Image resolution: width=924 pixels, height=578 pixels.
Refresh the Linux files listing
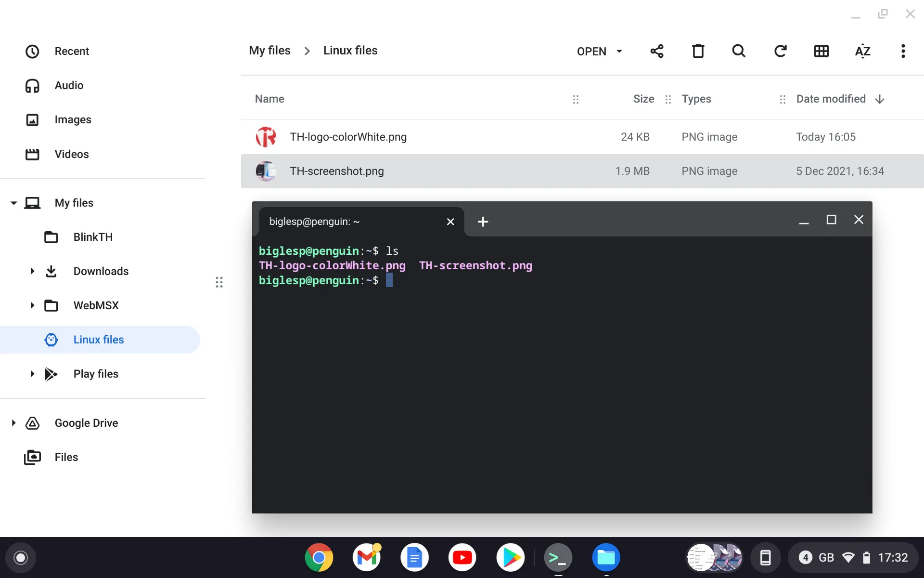(780, 51)
